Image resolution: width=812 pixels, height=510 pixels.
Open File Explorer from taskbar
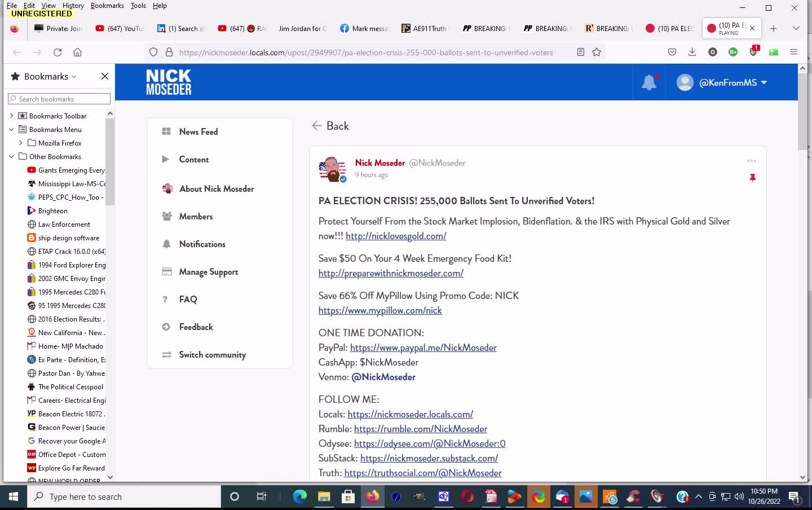pos(324,496)
